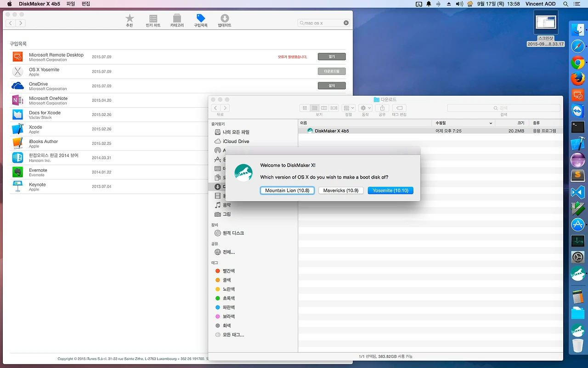The height and width of the screenshot is (368, 588).
Task: Select the 초록색 green tag
Action: point(225,298)
